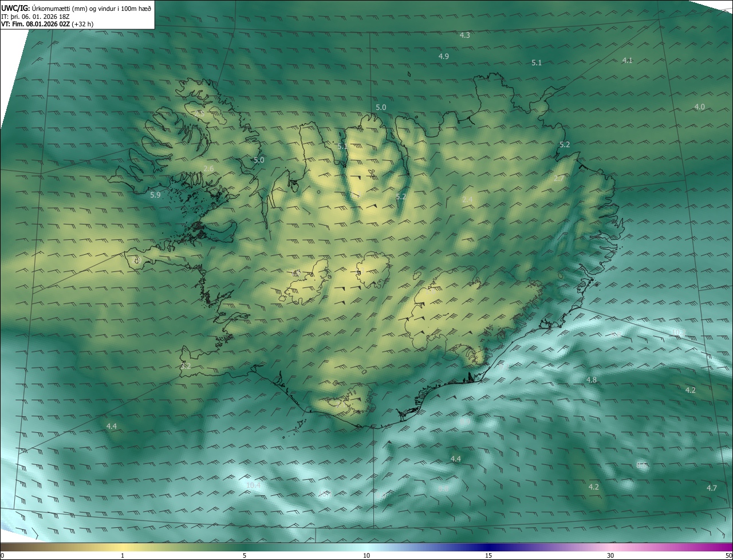Click legend label 1 on color scale
The height and width of the screenshot is (560, 733).
coord(123,555)
